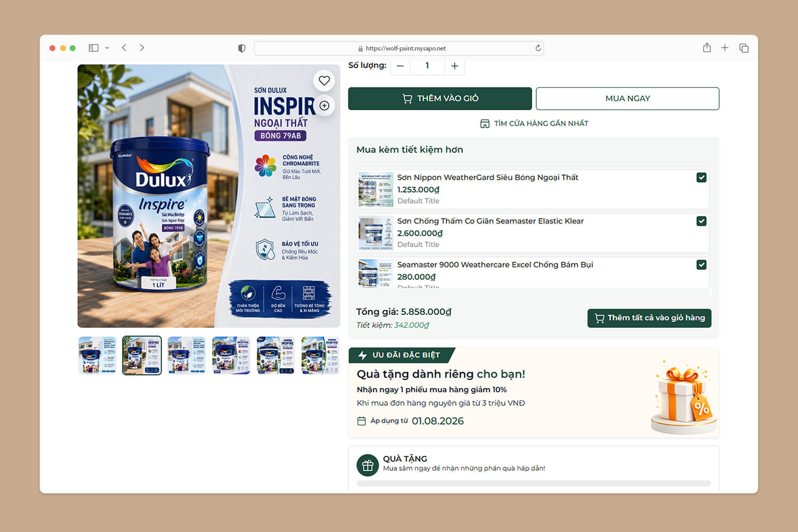Click the QUÀ TẶNG gift box icon
798x532 pixels.
[368, 465]
